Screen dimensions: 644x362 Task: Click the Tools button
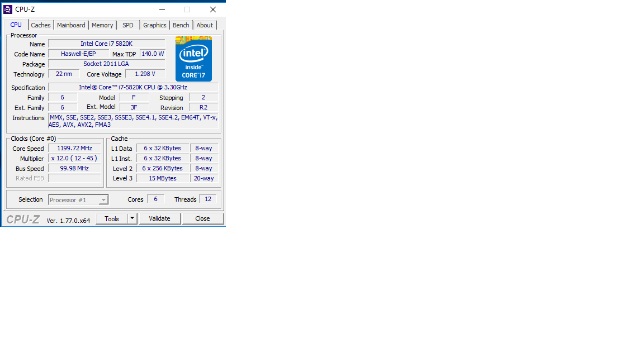tap(112, 218)
